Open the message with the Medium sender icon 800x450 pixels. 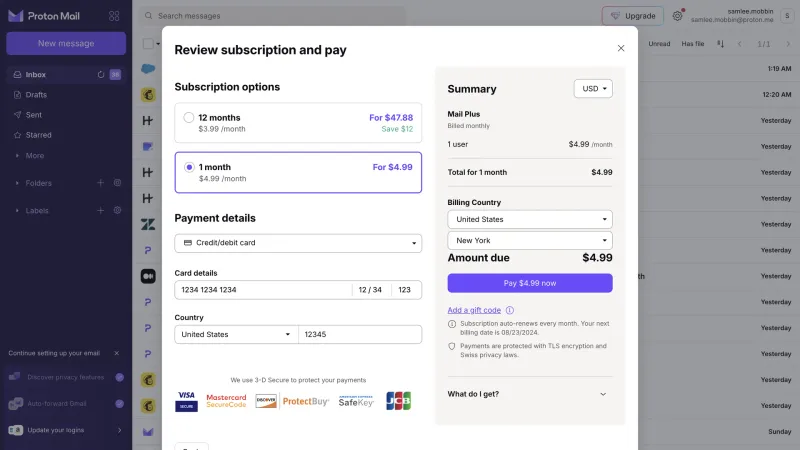click(x=148, y=276)
